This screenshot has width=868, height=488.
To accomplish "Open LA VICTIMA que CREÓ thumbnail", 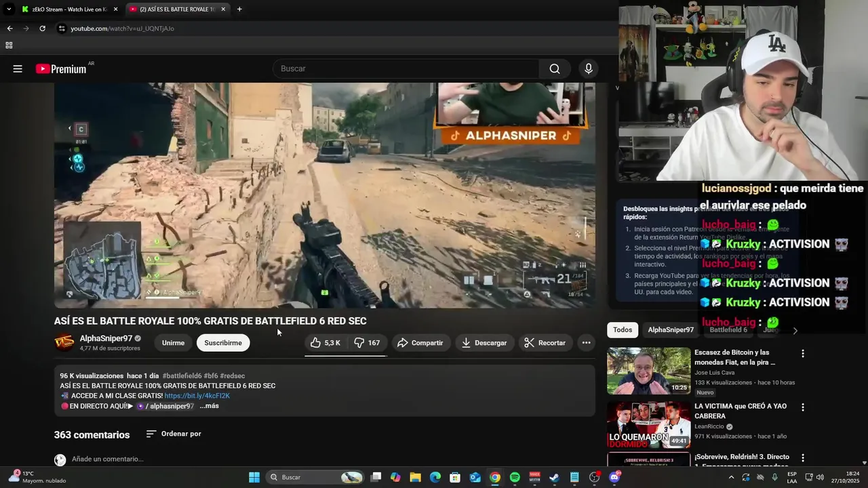I will pos(648,425).
